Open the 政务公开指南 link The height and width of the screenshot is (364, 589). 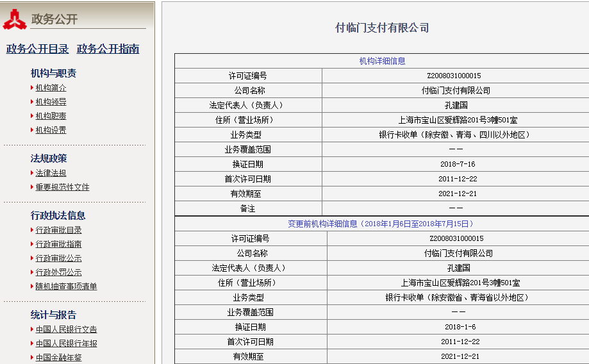click(108, 49)
